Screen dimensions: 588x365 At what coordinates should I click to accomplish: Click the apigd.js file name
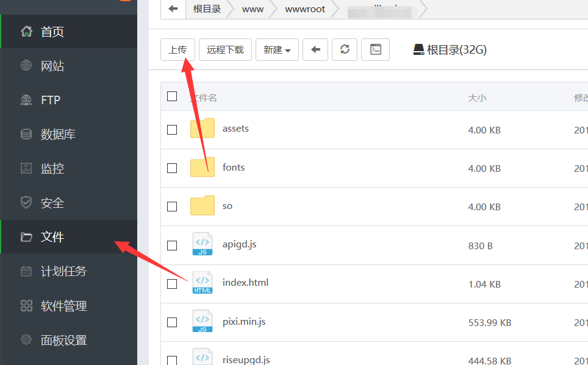239,244
